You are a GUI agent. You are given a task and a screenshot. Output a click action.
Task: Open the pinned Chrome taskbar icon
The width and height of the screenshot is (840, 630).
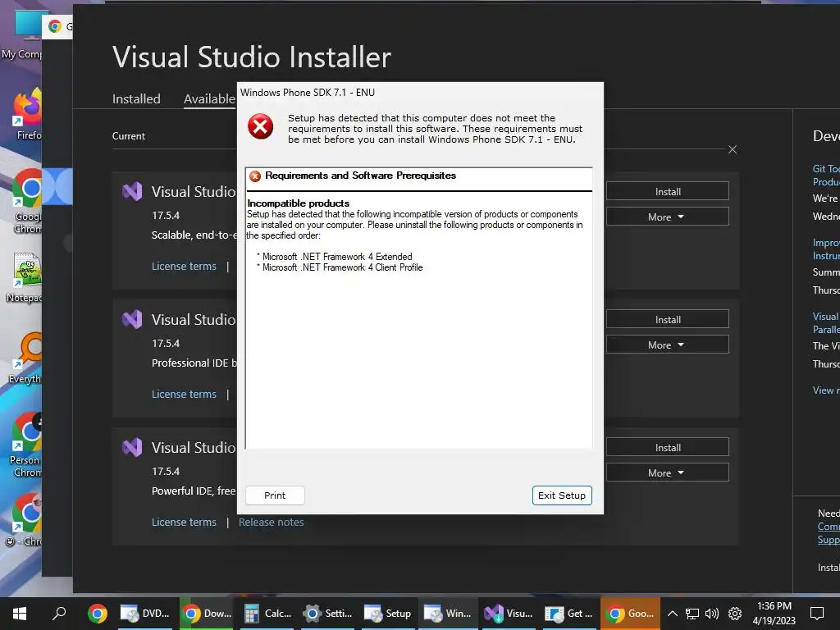pyautogui.click(x=98, y=614)
